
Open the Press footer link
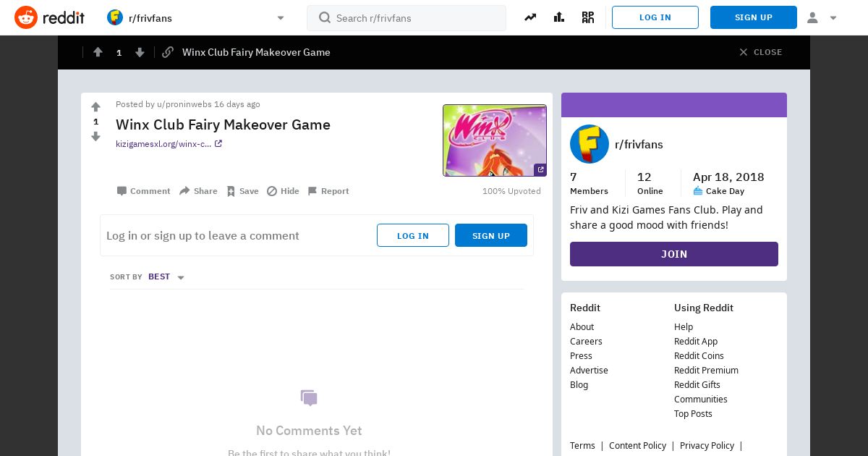581,356
